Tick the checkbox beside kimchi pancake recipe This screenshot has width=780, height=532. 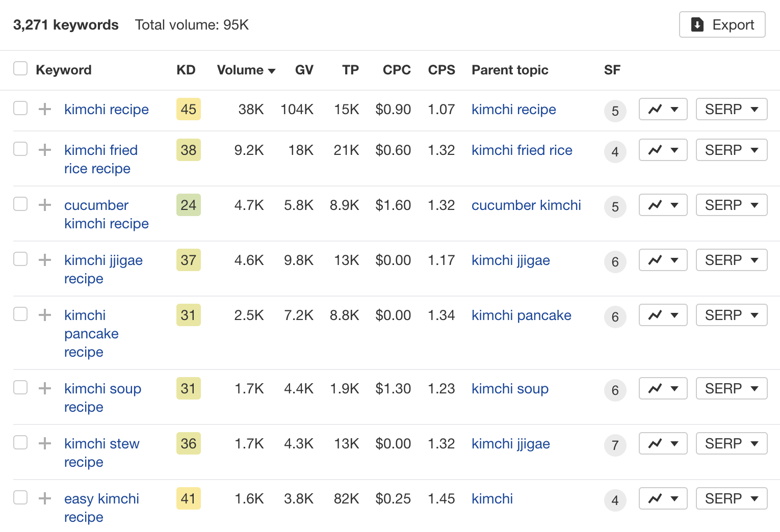pos(20,314)
